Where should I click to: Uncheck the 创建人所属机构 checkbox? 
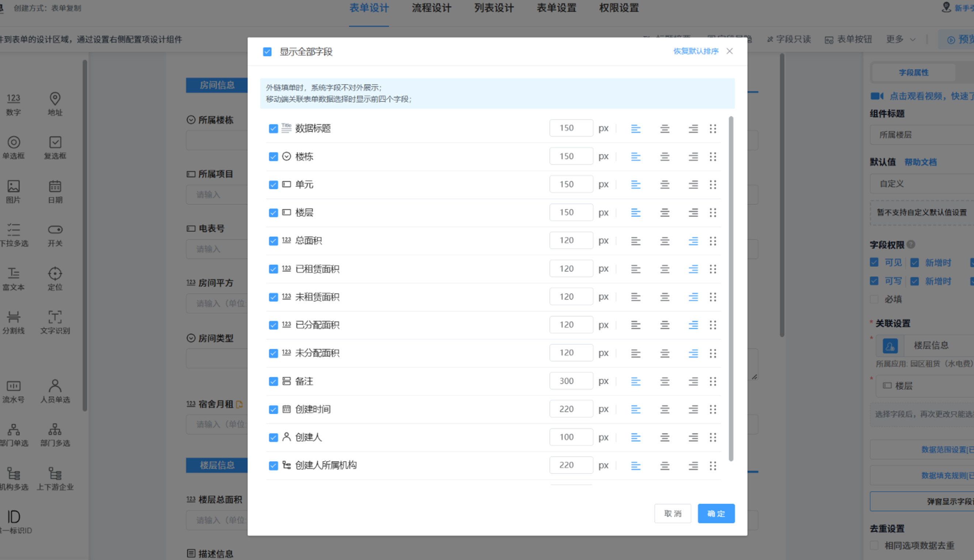(x=273, y=466)
